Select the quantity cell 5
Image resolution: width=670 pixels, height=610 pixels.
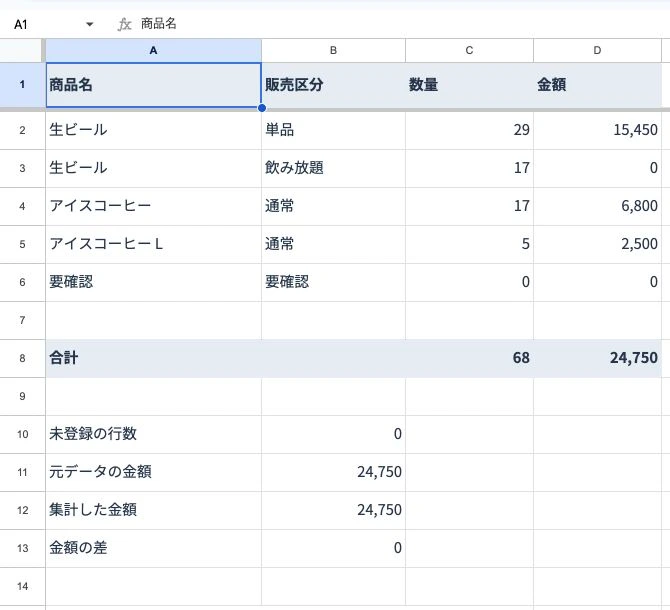coord(469,244)
